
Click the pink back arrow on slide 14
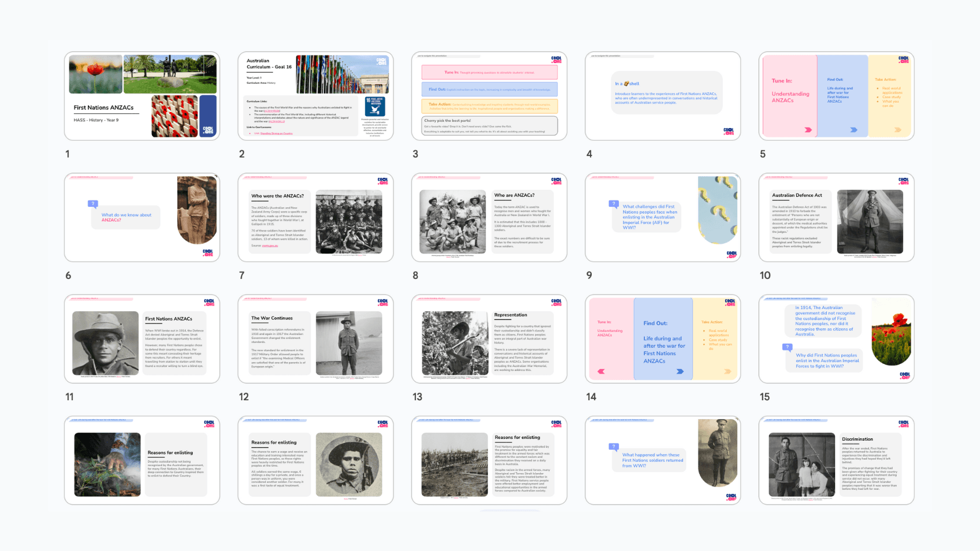tap(601, 371)
